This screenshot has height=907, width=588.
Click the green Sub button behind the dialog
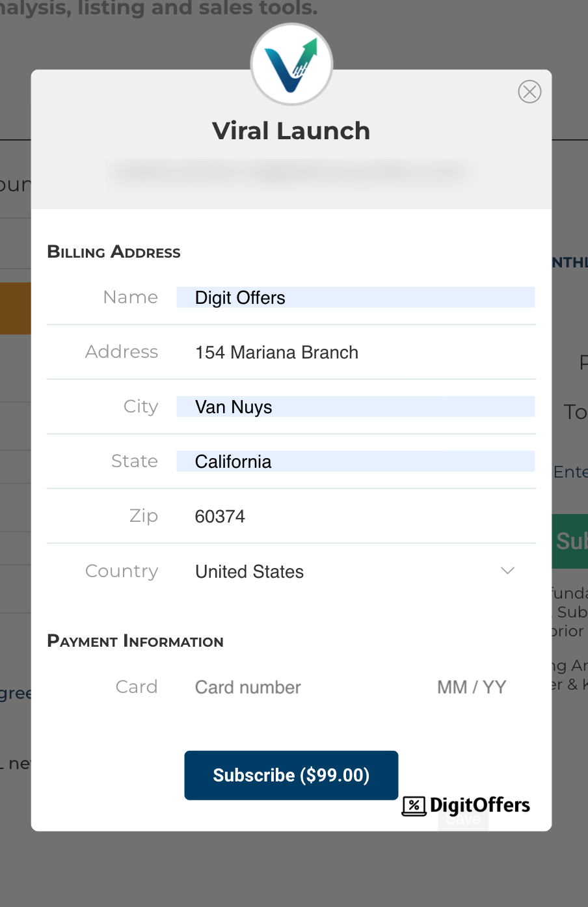570,541
